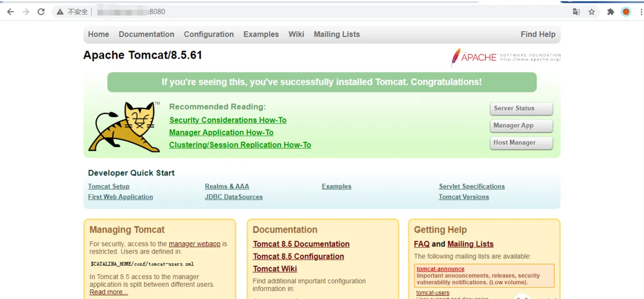
Task: Open the Tomcat Setup link
Action: (109, 186)
